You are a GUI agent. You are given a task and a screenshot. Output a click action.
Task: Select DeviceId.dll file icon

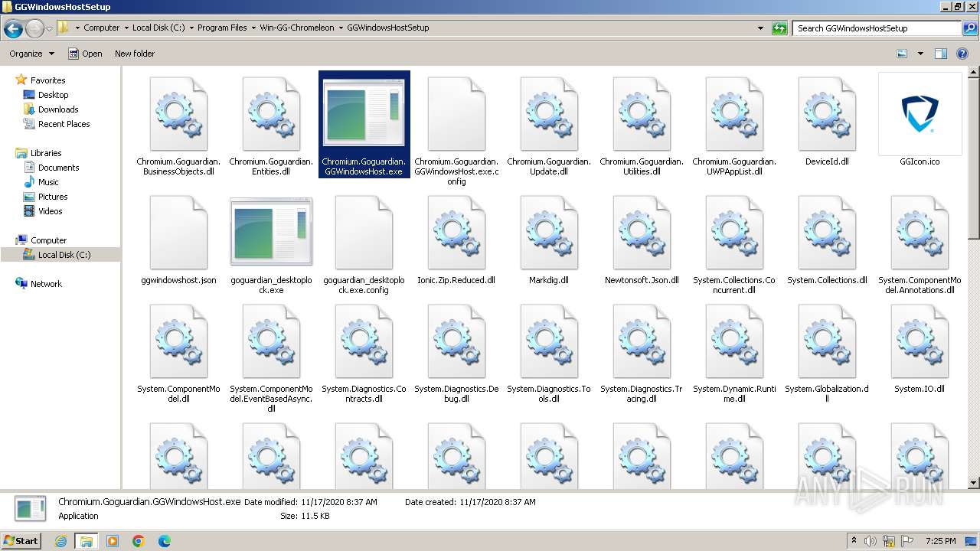(x=827, y=114)
